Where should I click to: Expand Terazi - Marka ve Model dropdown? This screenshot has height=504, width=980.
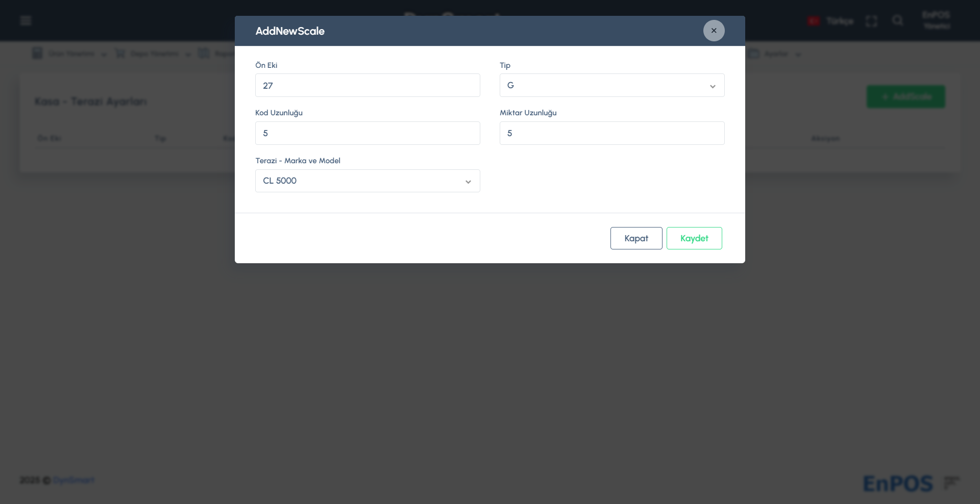[x=367, y=181]
